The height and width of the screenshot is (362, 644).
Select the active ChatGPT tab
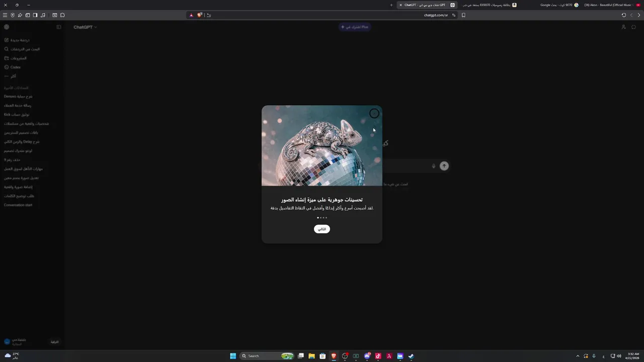click(x=428, y=5)
